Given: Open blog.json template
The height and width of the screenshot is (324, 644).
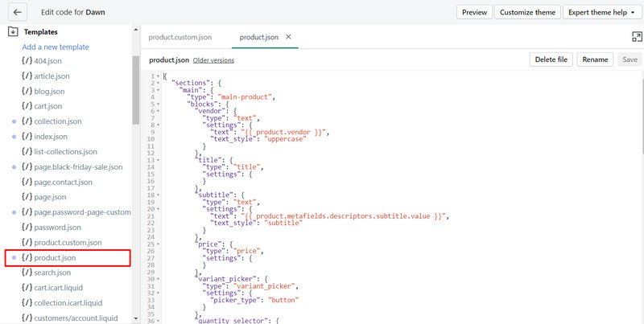Looking at the screenshot, I should click(49, 92).
